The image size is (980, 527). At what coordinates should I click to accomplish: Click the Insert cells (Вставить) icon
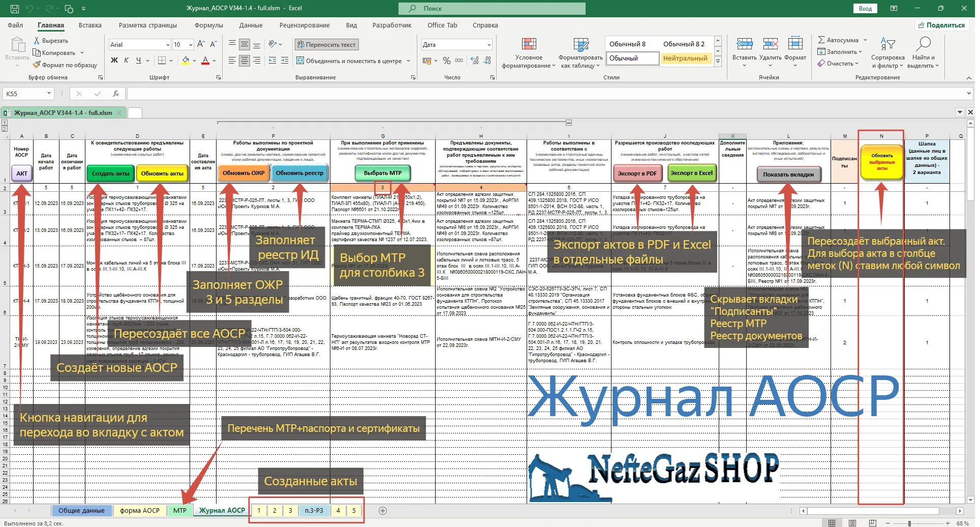click(x=745, y=44)
